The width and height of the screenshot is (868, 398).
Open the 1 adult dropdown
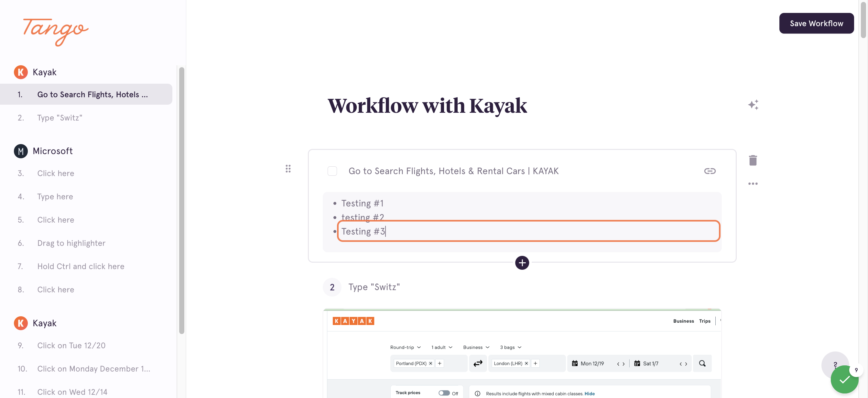(441, 347)
